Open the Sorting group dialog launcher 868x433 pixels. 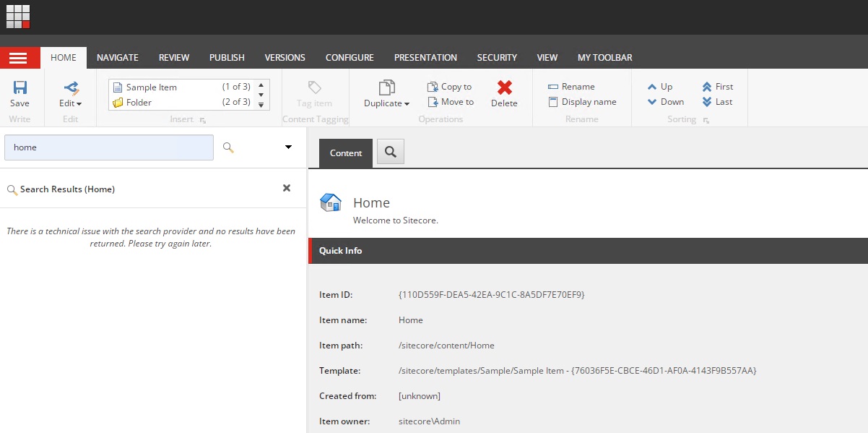(706, 120)
